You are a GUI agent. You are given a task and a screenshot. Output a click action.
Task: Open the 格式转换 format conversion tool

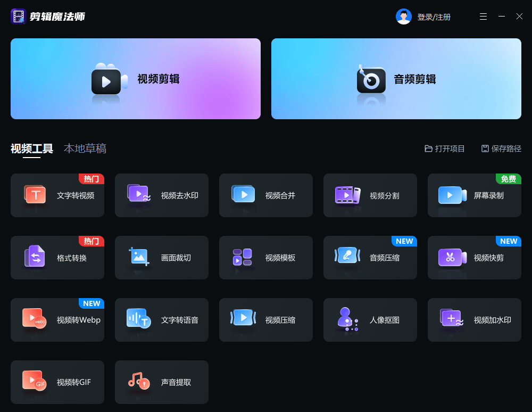pos(57,258)
